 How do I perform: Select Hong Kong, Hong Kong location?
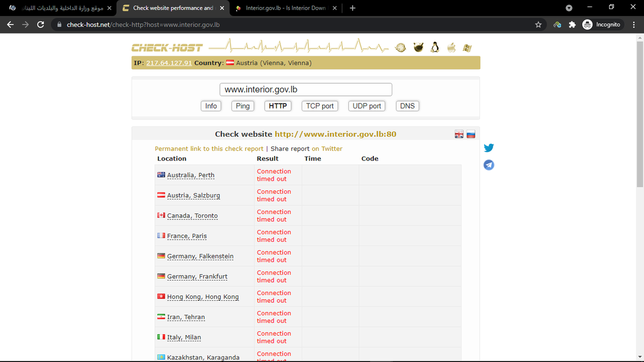click(203, 297)
